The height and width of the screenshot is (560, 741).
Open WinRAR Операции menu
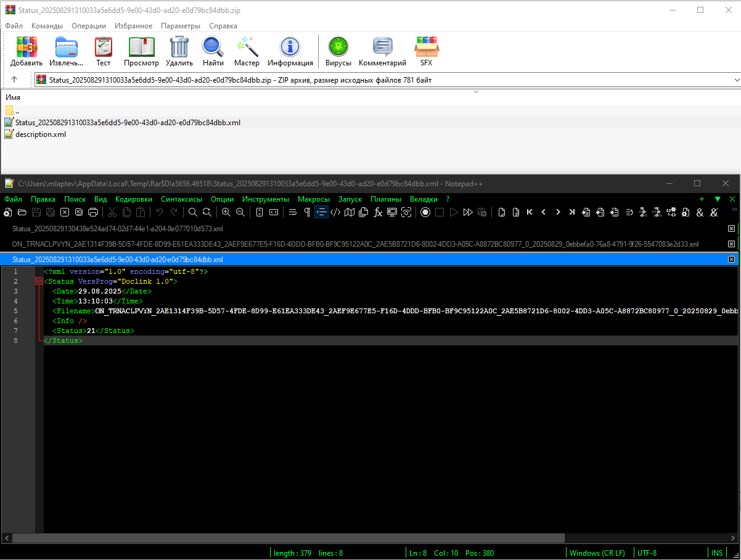pyautogui.click(x=89, y=26)
